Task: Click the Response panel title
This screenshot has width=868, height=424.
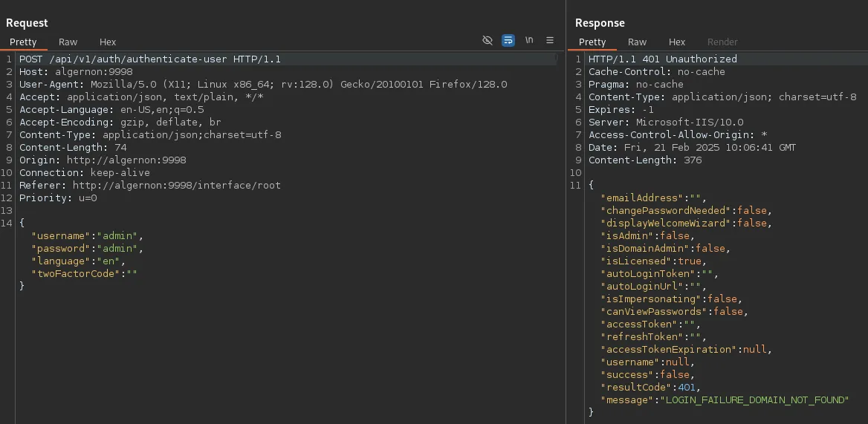Action: 600,23
